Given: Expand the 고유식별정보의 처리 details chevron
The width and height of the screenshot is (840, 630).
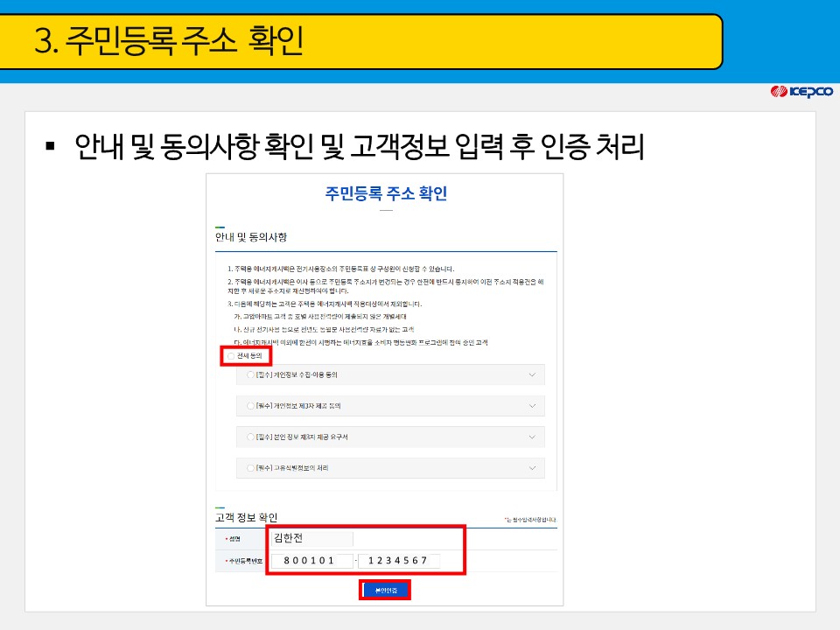Looking at the screenshot, I should (532, 467).
